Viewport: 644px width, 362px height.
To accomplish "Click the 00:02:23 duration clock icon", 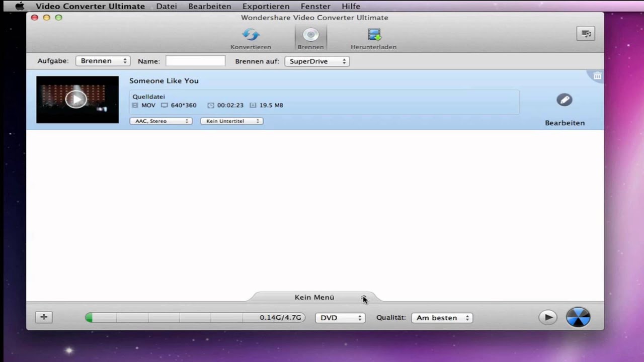I will pyautogui.click(x=211, y=106).
